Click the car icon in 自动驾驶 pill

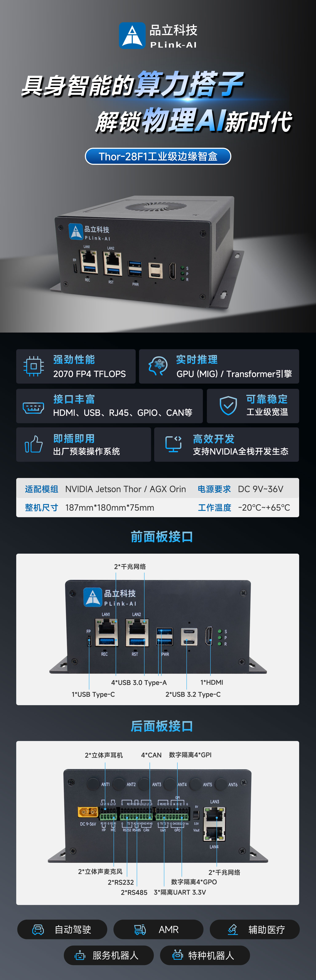point(38,929)
